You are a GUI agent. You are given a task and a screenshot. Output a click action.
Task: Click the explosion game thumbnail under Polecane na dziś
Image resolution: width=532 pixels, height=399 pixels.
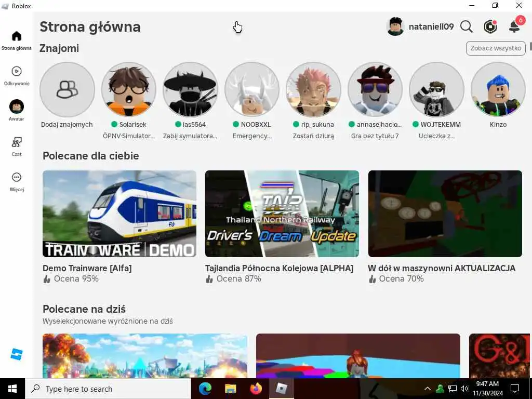[x=145, y=356]
